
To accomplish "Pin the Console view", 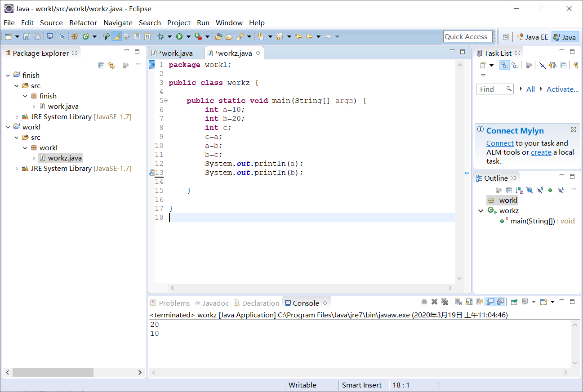I will [514, 302].
